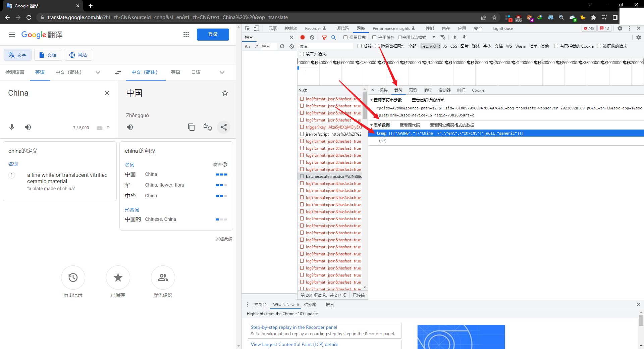Screen dimensions: 644x349
Task: Check the 第三方请求 checkbox
Action: (302, 54)
